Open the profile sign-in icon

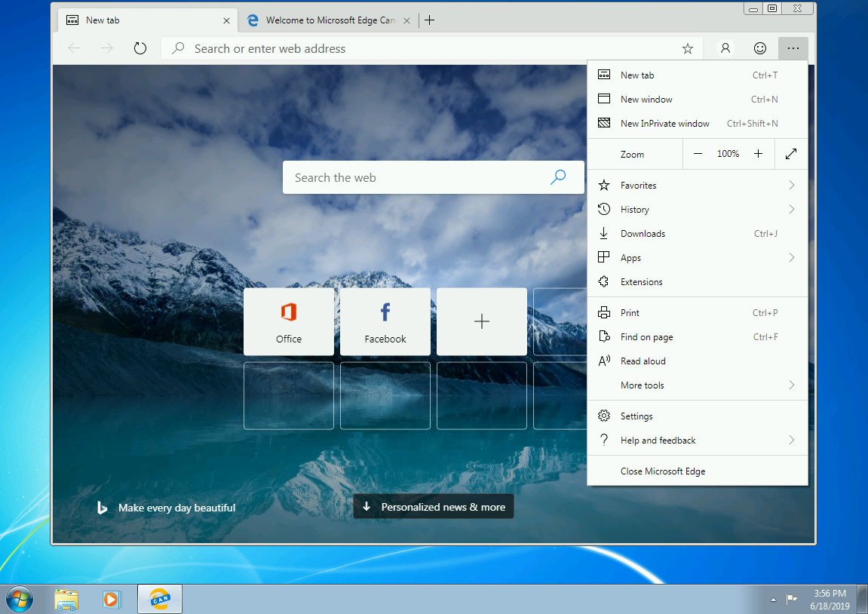point(724,48)
